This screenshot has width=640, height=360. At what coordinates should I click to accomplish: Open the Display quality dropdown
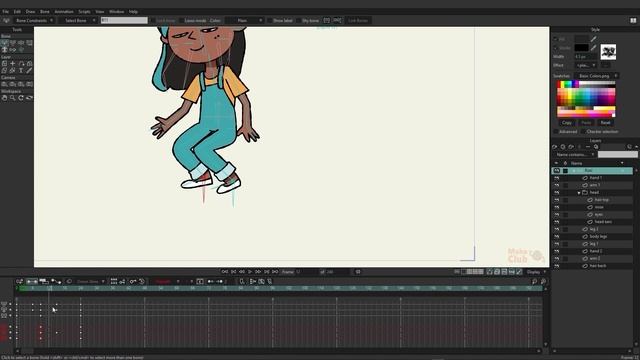(x=536, y=272)
